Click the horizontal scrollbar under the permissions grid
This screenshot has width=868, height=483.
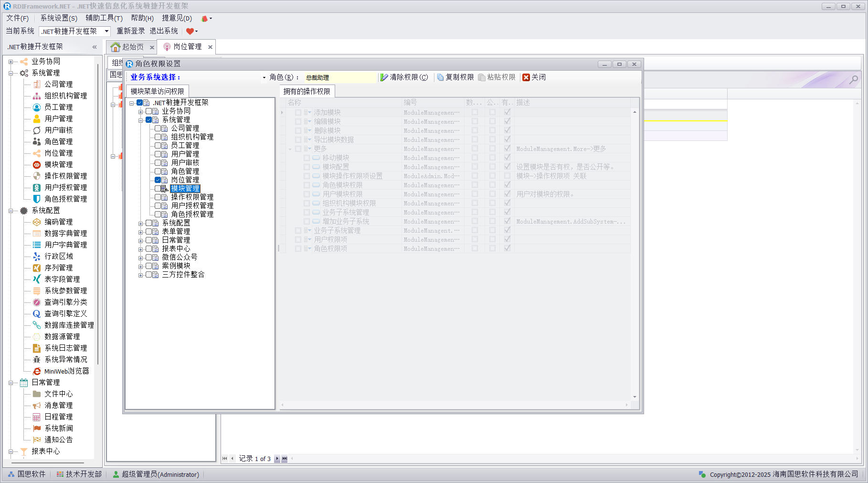coord(454,405)
